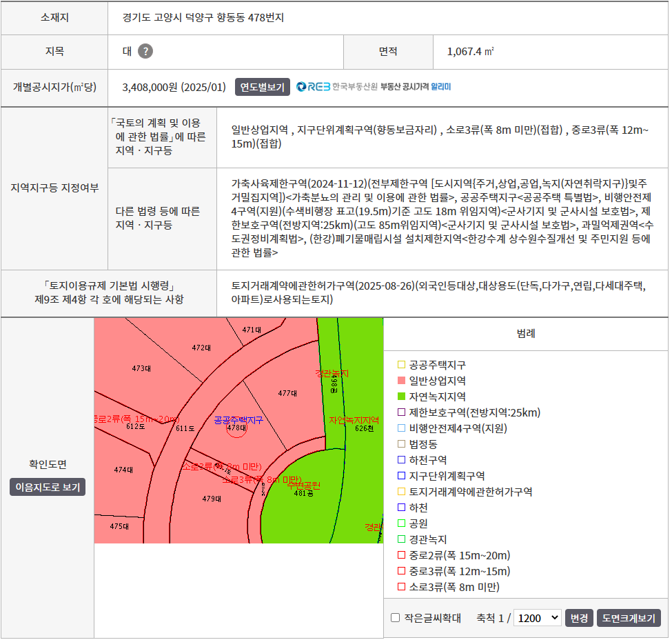Enable the 작은글씨확대 checkbox

[x=395, y=618]
